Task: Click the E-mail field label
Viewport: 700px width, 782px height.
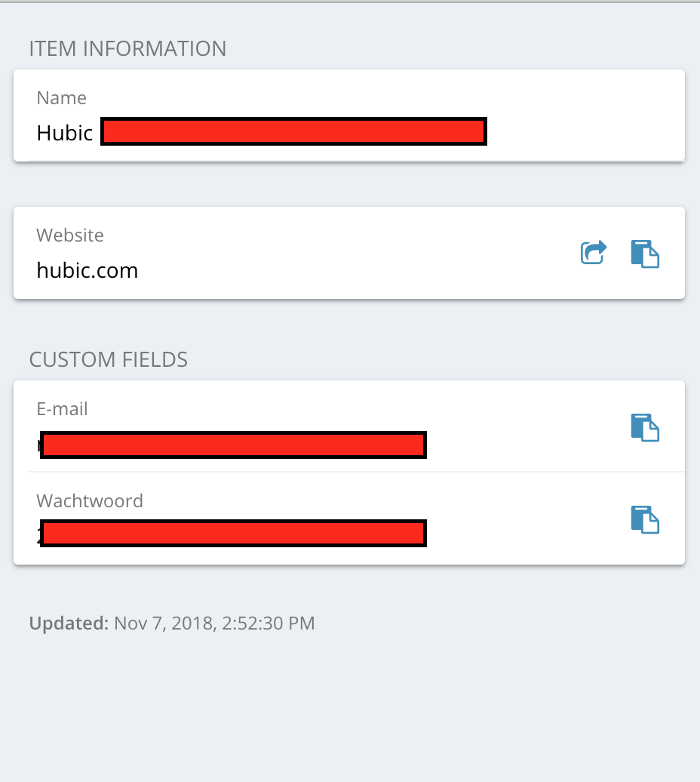Action: point(62,409)
